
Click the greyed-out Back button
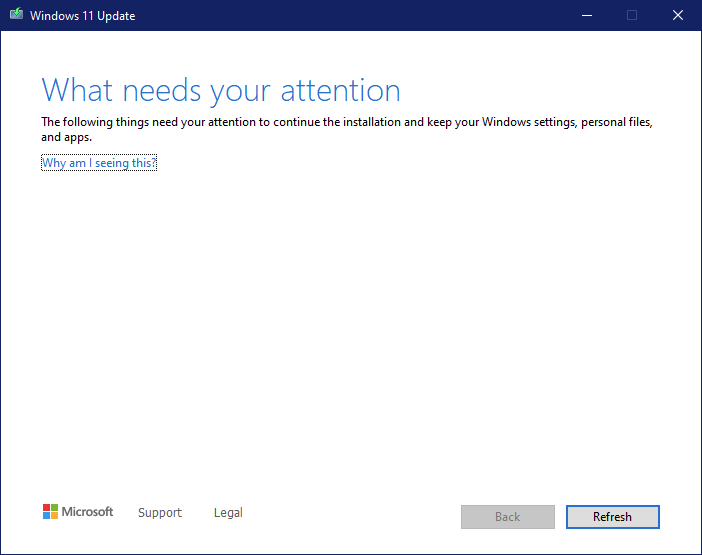point(508,517)
